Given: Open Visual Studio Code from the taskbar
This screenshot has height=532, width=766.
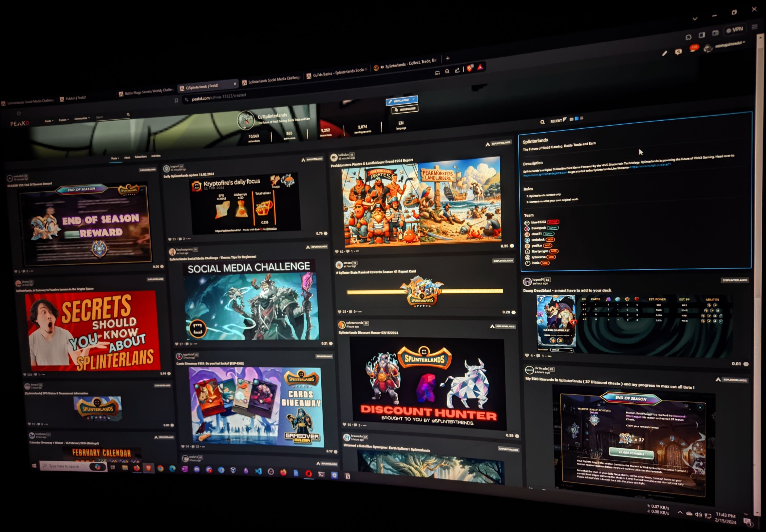Looking at the screenshot, I should [258, 471].
